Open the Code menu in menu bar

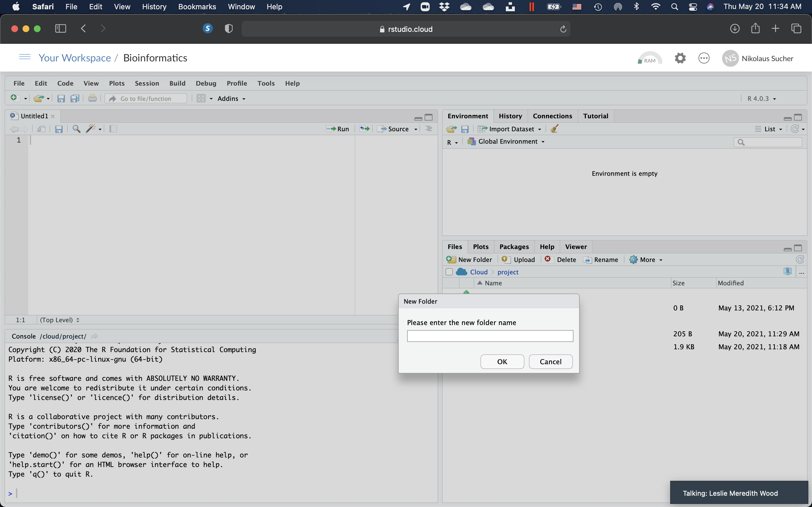tap(64, 83)
